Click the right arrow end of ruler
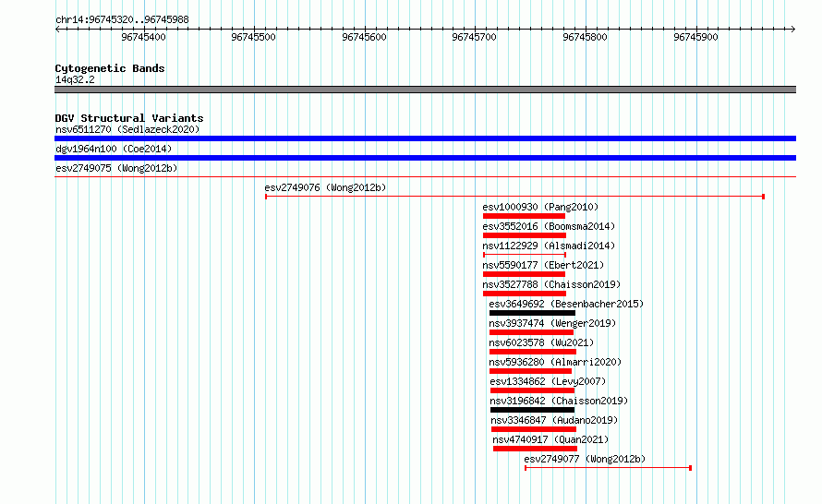822x504 pixels. tap(793, 30)
